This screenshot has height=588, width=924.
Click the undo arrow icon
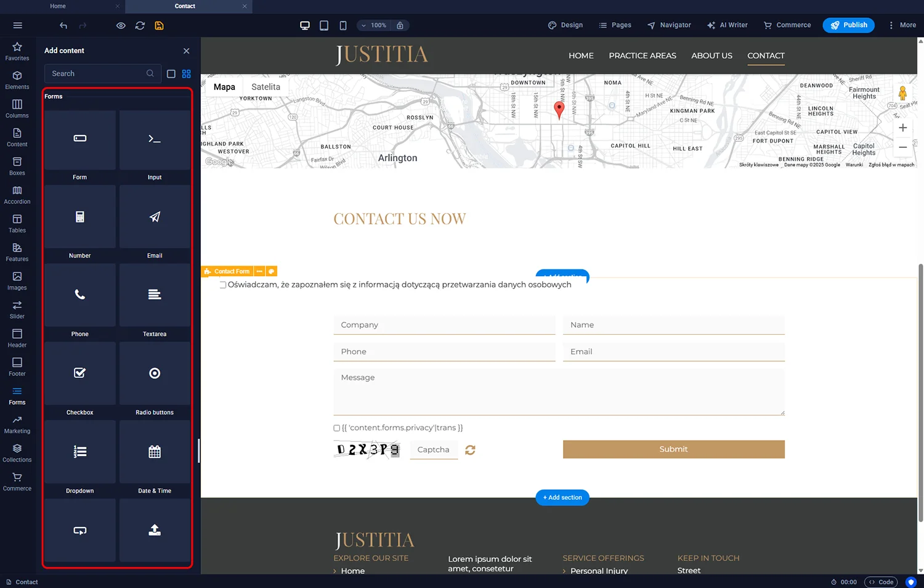[x=63, y=25]
